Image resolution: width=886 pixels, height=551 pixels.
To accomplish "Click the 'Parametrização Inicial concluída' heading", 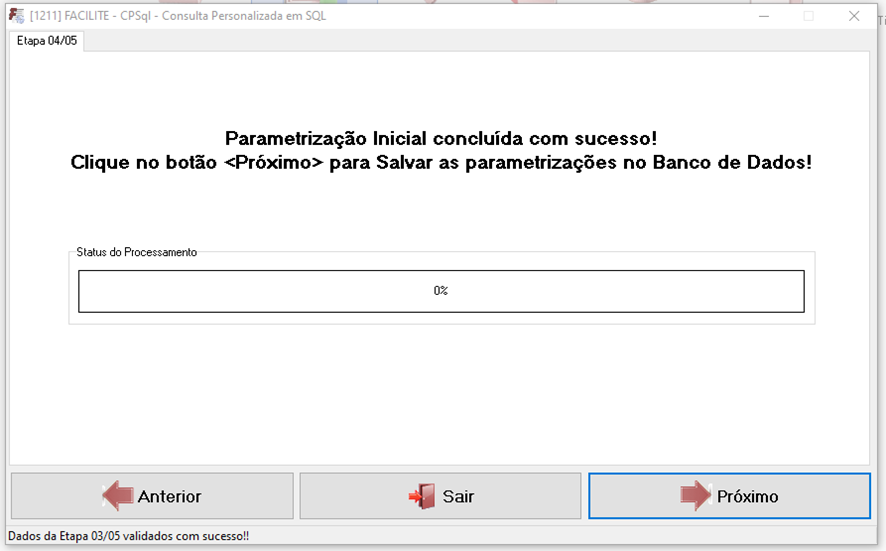I will 441,138.
